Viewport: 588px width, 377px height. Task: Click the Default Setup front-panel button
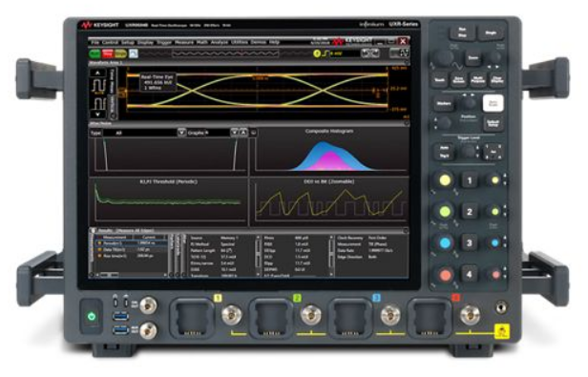click(493, 123)
